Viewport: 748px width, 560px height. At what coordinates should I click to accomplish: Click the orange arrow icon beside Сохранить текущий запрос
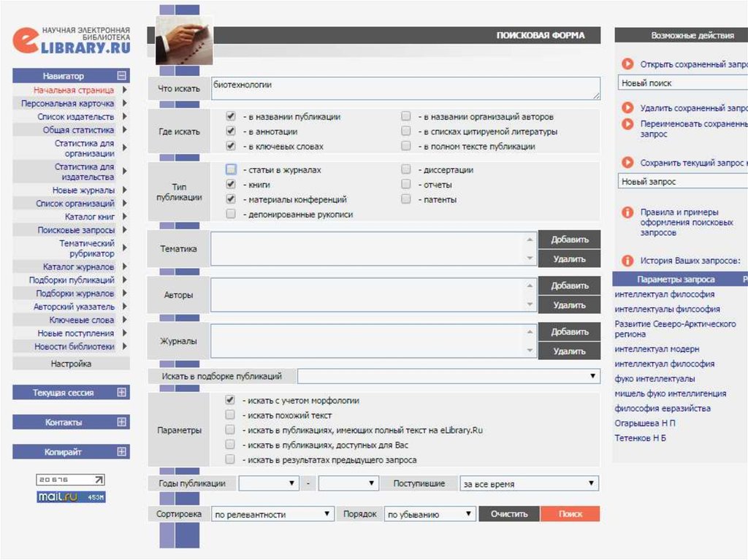coord(627,162)
